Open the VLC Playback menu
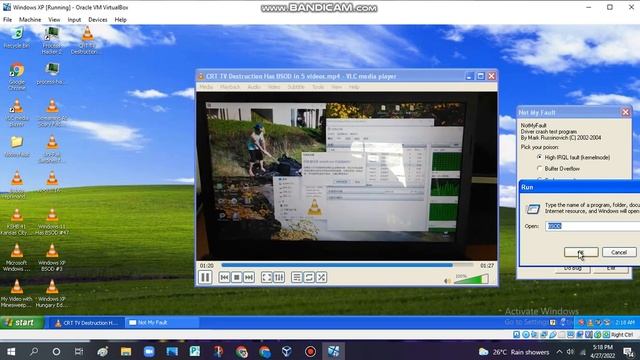The width and height of the screenshot is (640, 360). click(230, 87)
